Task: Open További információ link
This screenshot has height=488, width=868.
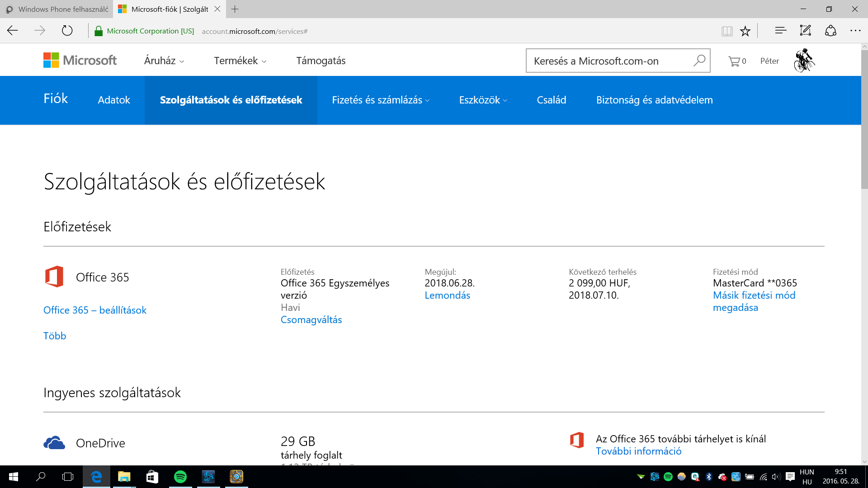Action: click(638, 451)
